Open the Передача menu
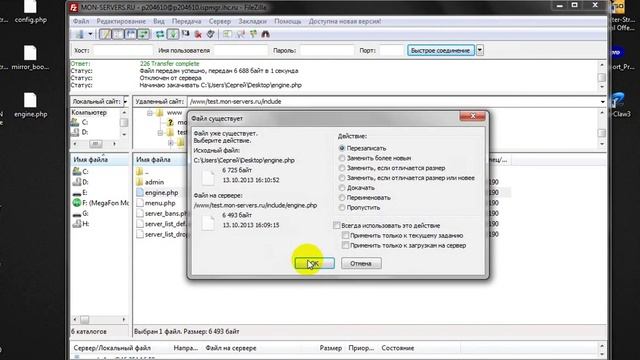 (x=186, y=21)
